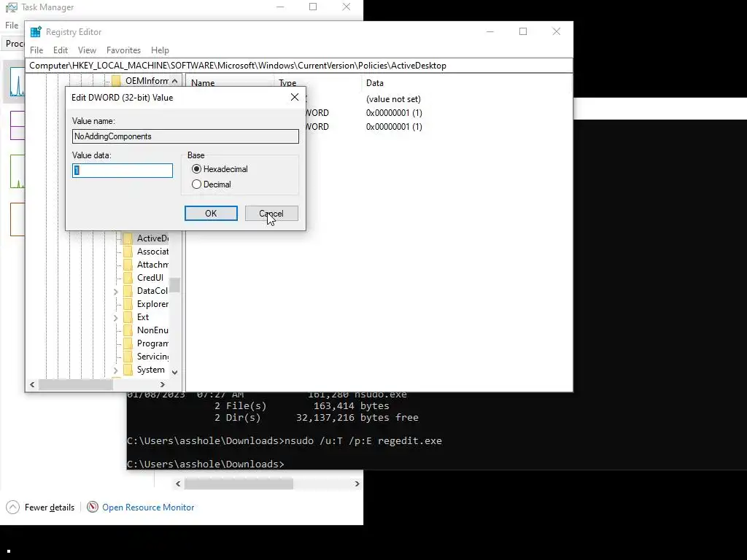Screen dimensions: 747x560
Task: Maximize the Registry Editor window
Action: click(523, 31)
